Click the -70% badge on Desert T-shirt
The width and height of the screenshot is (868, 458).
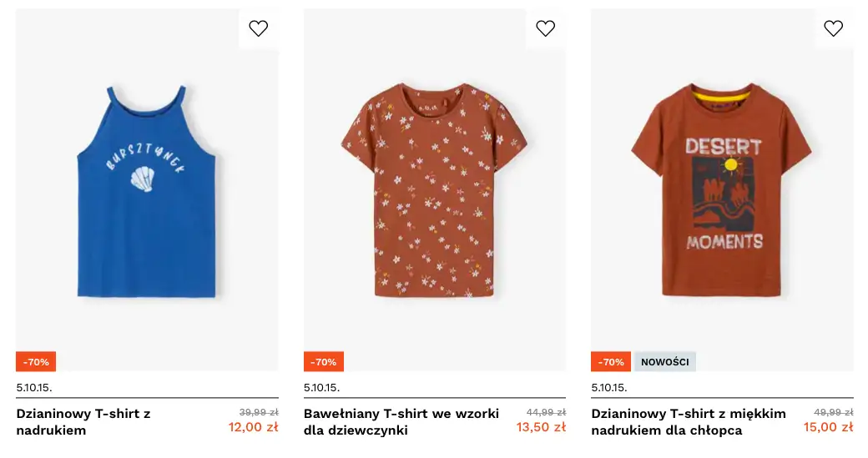pyautogui.click(x=611, y=362)
